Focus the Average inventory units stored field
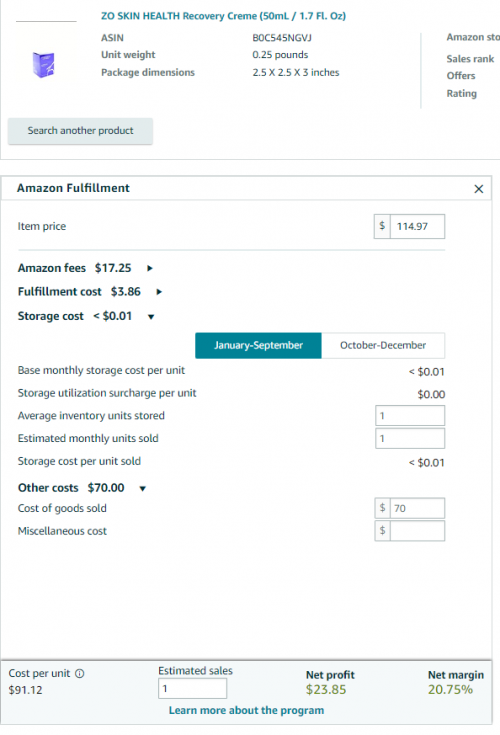Screen dimensions: 500x735 point(410,416)
